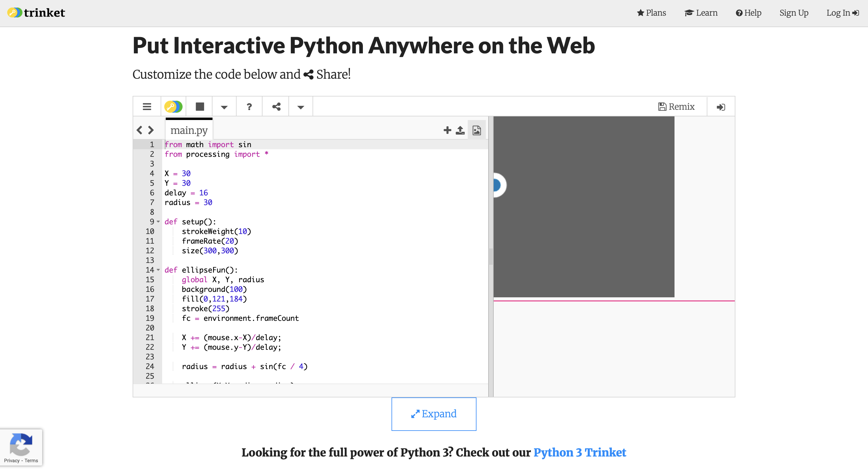This screenshot has width=868, height=474.
Task: Click the code line 'fill(0,121,184)'
Action: coord(214,299)
